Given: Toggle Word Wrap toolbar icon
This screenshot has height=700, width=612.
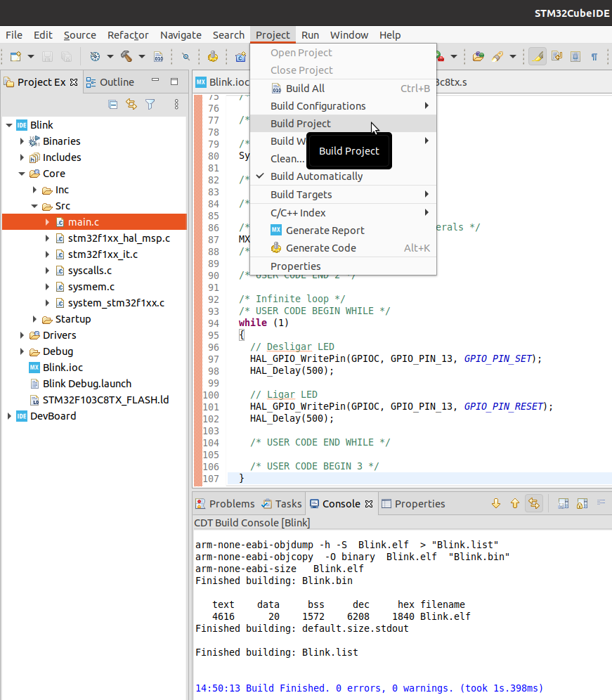Looking at the screenshot, I should point(556,57).
